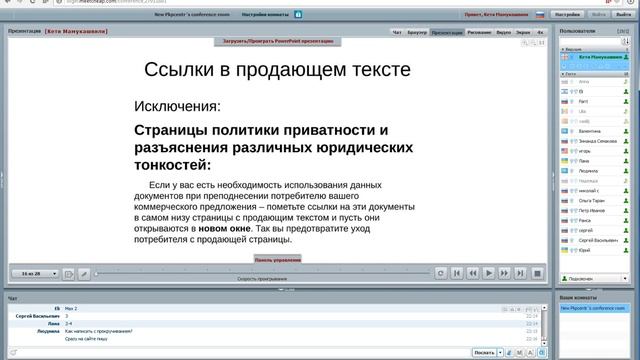Switch to the Видео tab

[x=504, y=32]
